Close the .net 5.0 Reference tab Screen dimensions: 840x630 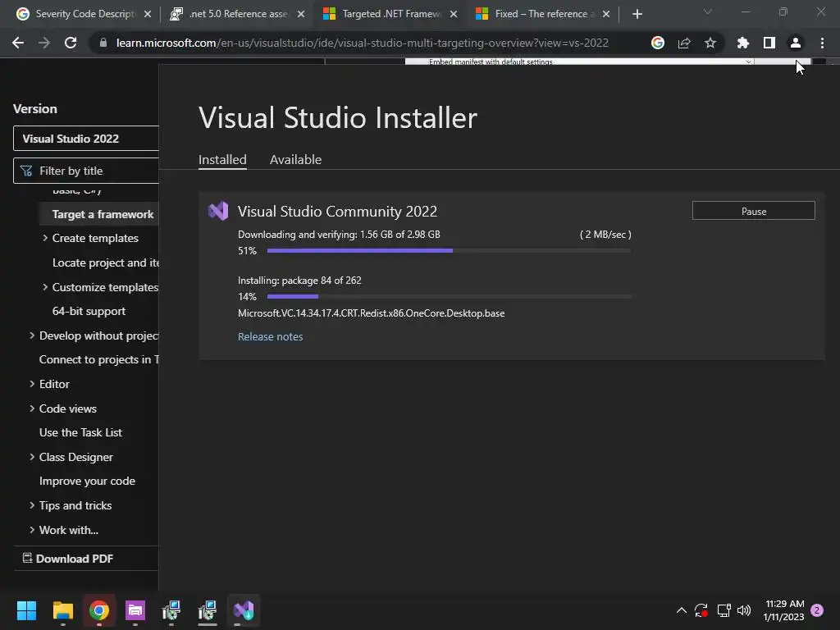pyautogui.click(x=301, y=14)
